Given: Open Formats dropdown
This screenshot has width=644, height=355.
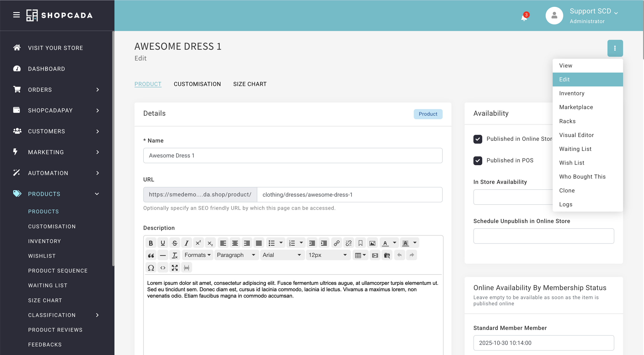Looking at the screenshot, I should pos(197,255).
